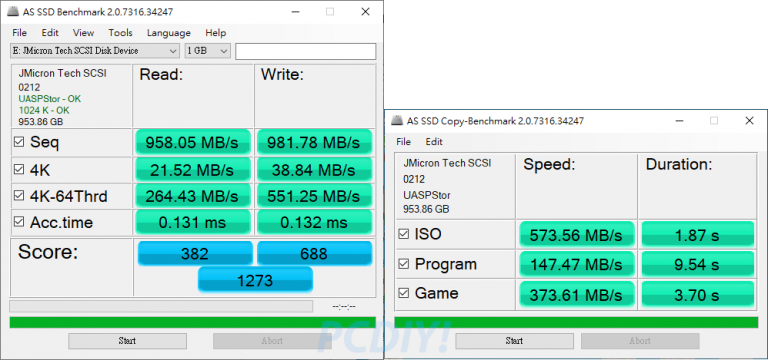This screenshot has height=360, width=768.
Task: Click the Program speed 147.47 MB/s
Action: coord(576,264)
